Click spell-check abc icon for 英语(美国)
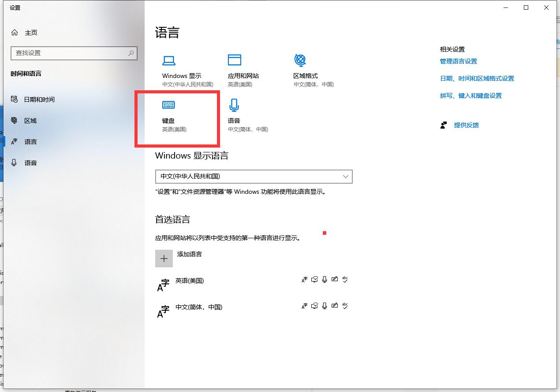This screenshot has height=392, width=560. [345, 279]
